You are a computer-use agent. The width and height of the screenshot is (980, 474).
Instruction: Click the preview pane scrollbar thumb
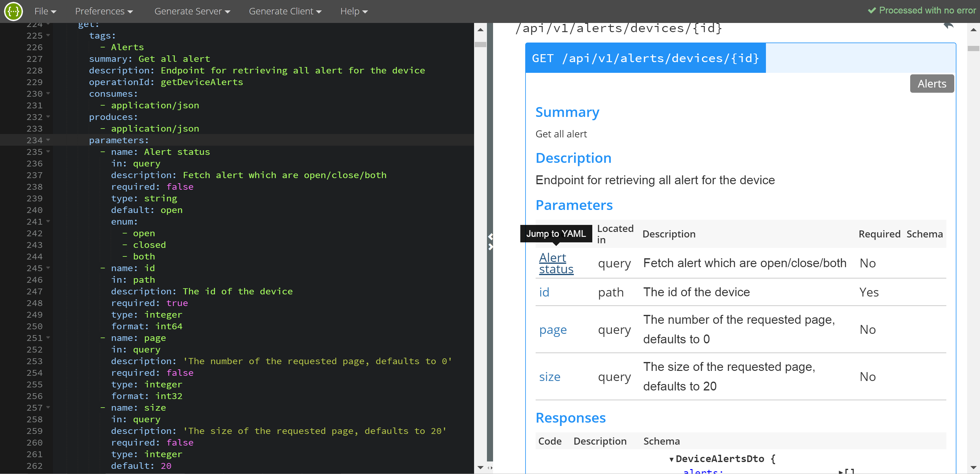[x=973, y=49]
